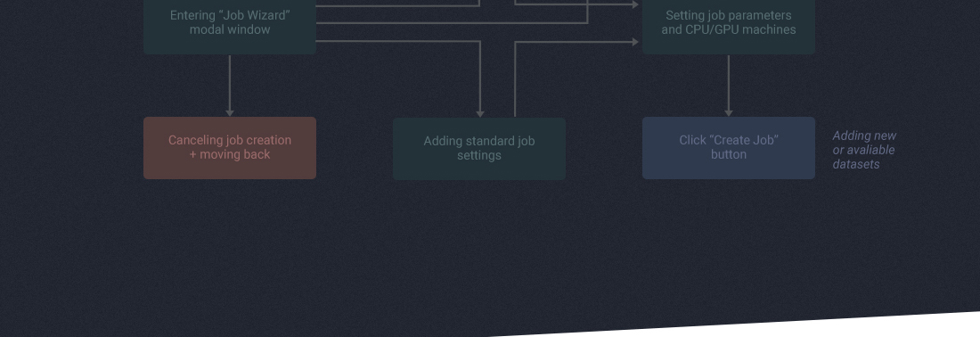Click the italic Adding new or avaliable datasets note
The image size is (980, 337).
[x=864, y=150]
